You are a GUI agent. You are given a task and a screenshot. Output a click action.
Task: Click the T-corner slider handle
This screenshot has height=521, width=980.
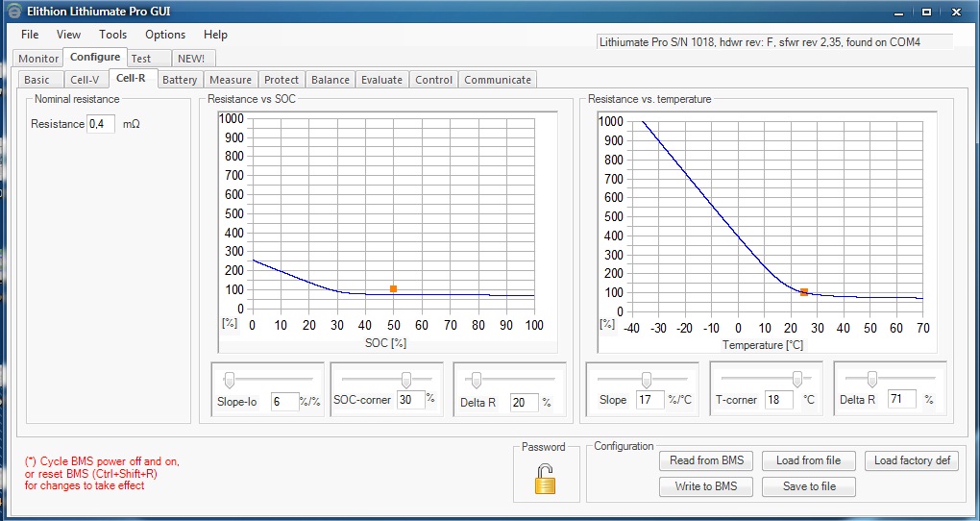click(796, 379)
